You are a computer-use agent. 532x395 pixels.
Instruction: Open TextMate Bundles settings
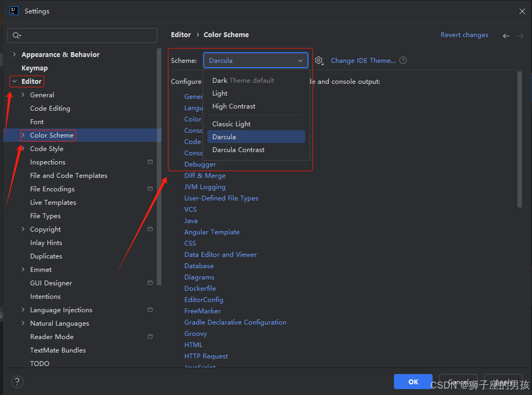coord(57,350)
